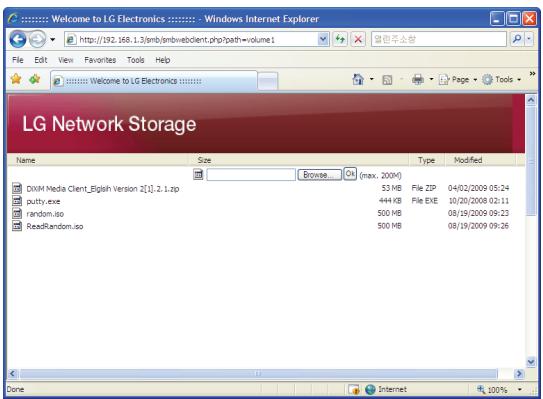Show more toolbar commands chevron
This screenshot has height=399, width=543.
(x=532, y=73)
